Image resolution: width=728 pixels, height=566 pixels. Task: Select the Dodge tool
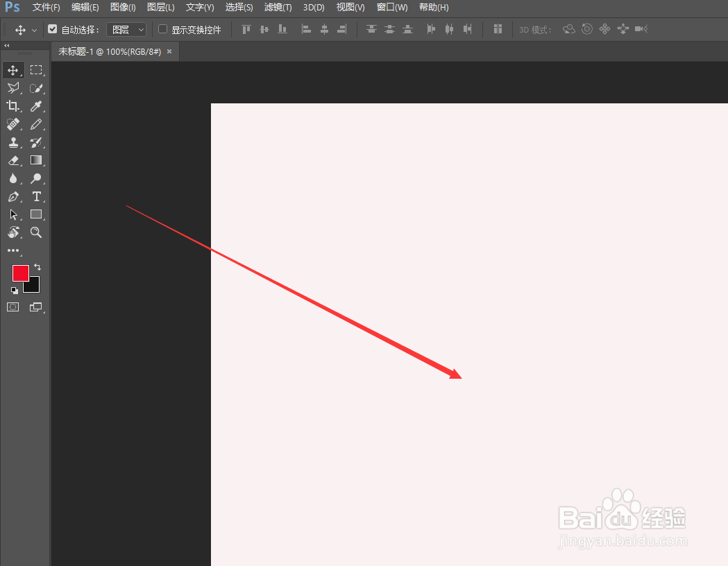[36, 179]
